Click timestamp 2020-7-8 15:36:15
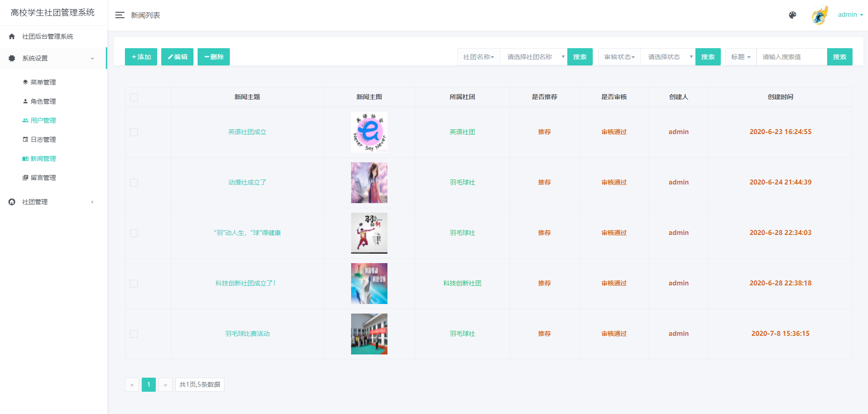Image resolution: width=868 pixels, height=414 pixels. [x=780, y=334]
